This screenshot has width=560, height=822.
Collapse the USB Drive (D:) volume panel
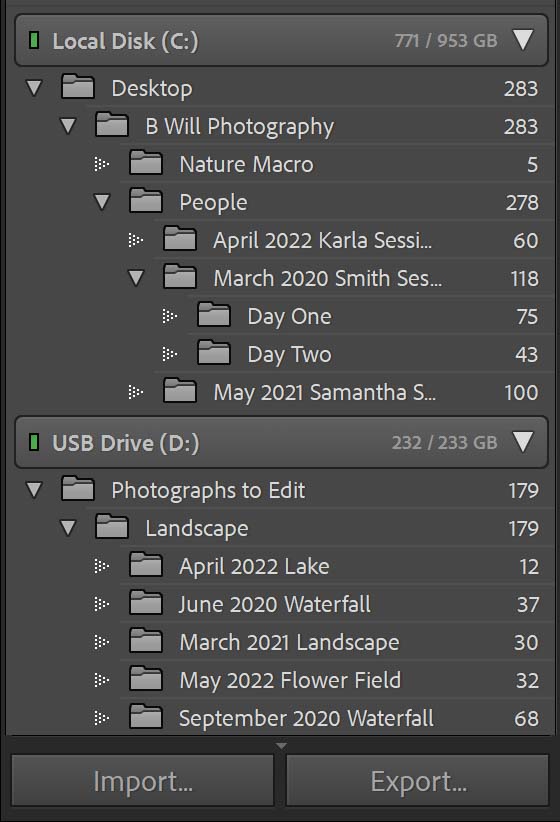coord(523,442)
